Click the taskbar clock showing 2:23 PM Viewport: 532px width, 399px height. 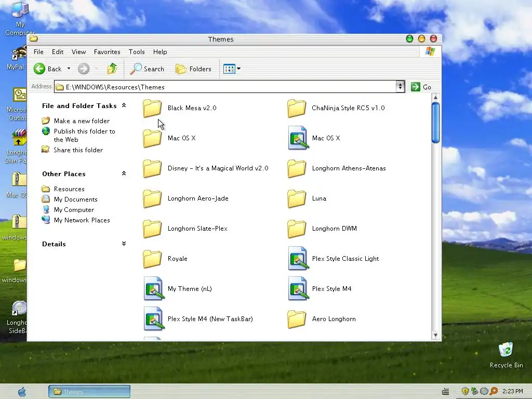pos(513,391)
